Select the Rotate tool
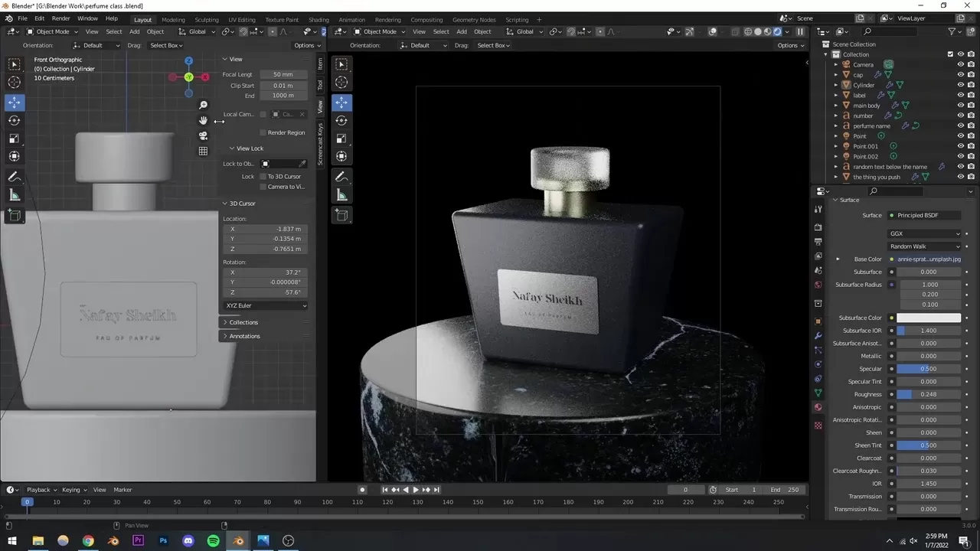Screen dimensions: 980x551 click(15, 120)
